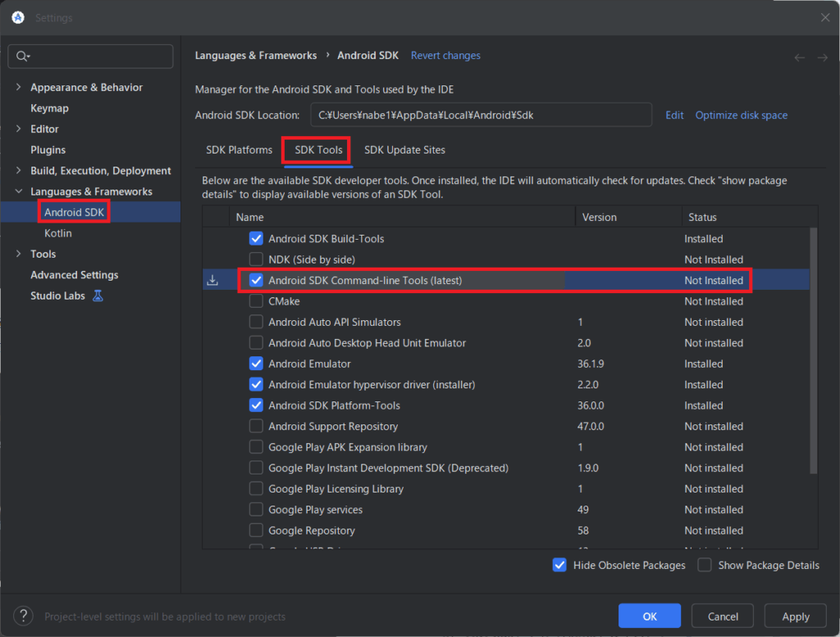Close the Settings dialog window
Image resolution: width=840 pixels, height=637 pixels.
[x=824, y=17]
